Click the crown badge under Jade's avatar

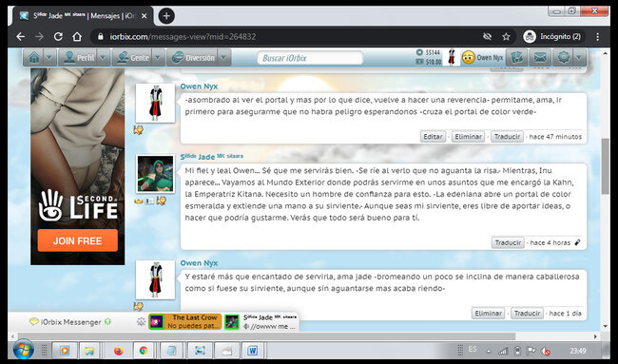tap(139, 201)
